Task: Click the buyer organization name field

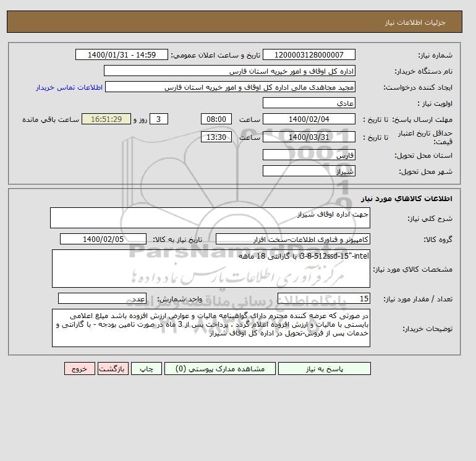Action: 229,71
